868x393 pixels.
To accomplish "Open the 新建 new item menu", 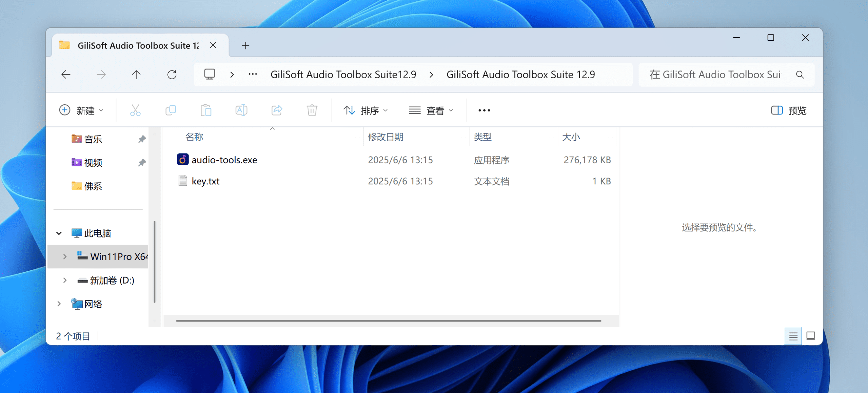I will pyautogui.click(x=81, y=110).
